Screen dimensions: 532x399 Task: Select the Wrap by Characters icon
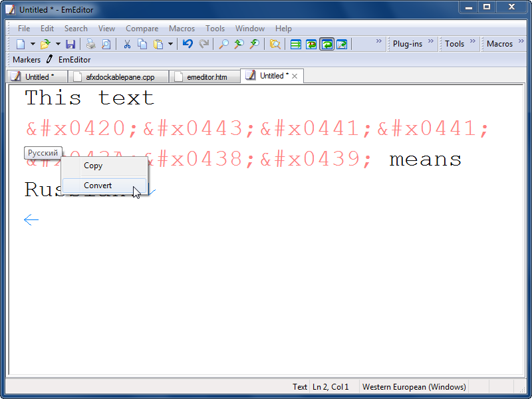coord(311,44)
